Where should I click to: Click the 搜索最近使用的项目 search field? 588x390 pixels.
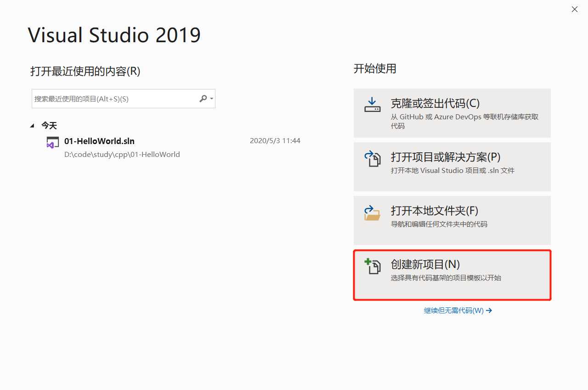tap(124, 99)
